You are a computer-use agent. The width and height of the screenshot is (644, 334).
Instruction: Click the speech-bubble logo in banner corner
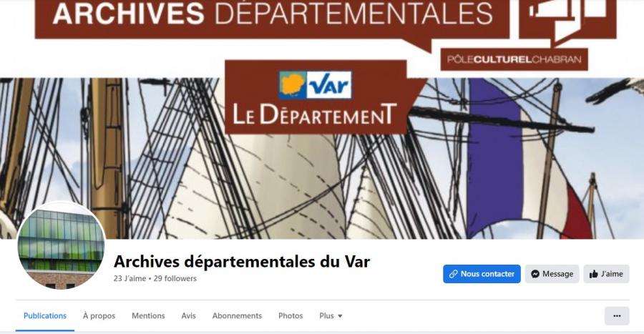[x=567, y=19]
